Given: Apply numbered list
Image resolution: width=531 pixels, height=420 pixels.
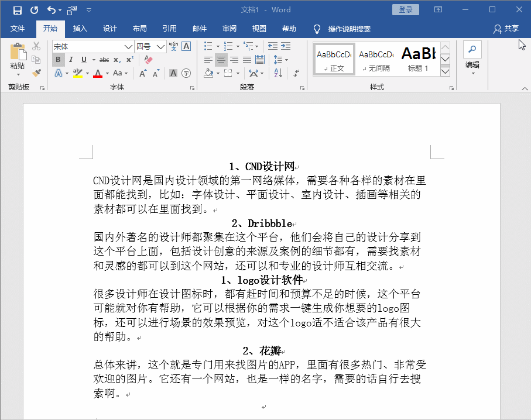Looking at the screenshot, I should (228, 46).
